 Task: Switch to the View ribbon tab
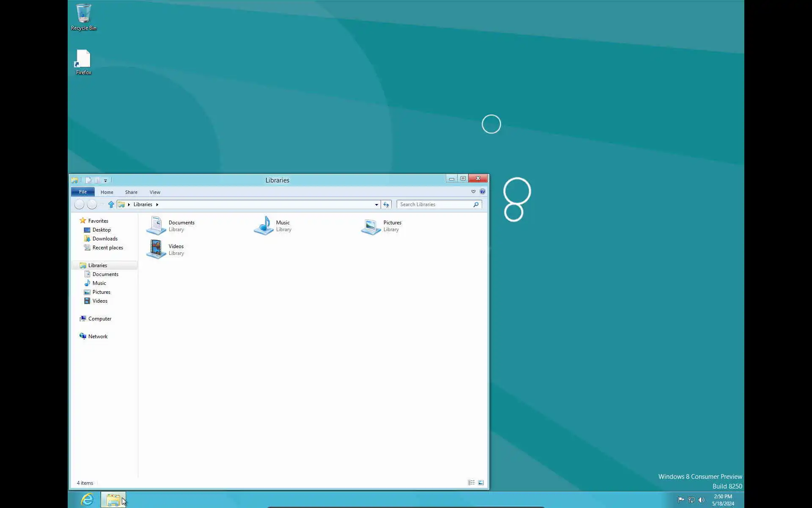155,192
